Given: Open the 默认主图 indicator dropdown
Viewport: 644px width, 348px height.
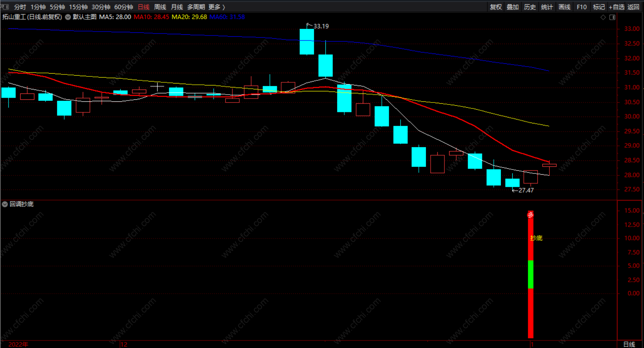Looking at the screenshot, I should [x=68, y=17].
